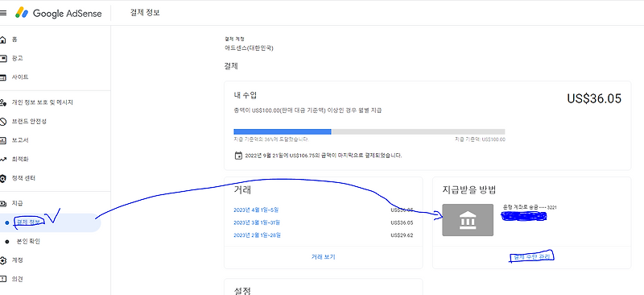Click the 설정 card heading
The height and width of the screenshot is (295, 644).
(242, 291)
